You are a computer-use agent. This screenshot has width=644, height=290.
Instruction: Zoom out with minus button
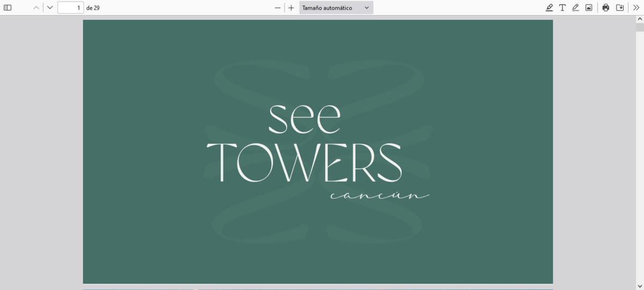[x=277, y=8]
